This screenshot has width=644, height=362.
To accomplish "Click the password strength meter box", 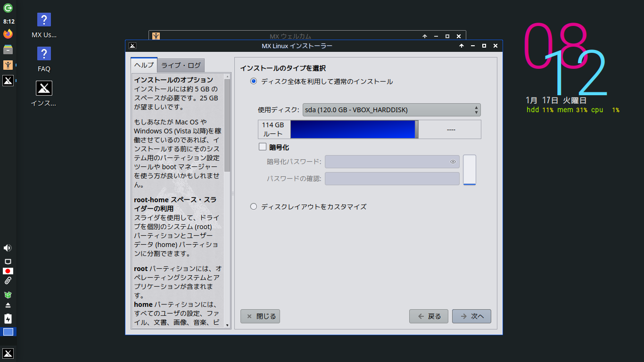I will [470, 170].
